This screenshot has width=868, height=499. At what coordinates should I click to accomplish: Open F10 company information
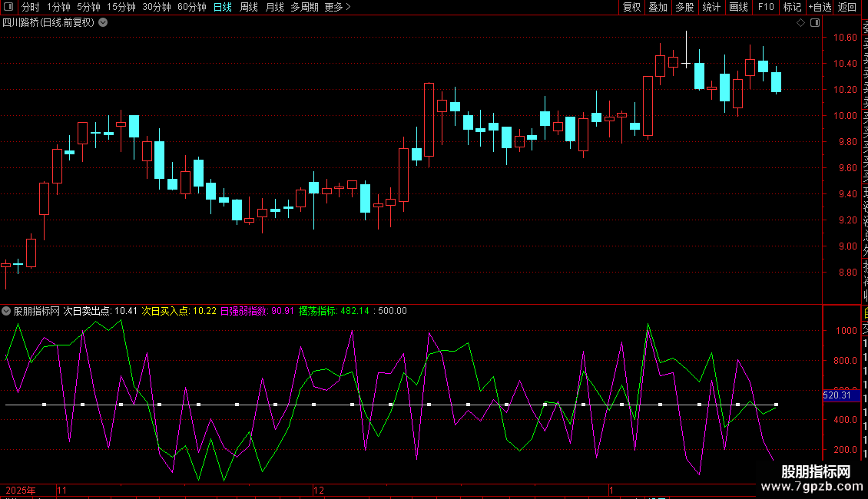pos(766,7)
